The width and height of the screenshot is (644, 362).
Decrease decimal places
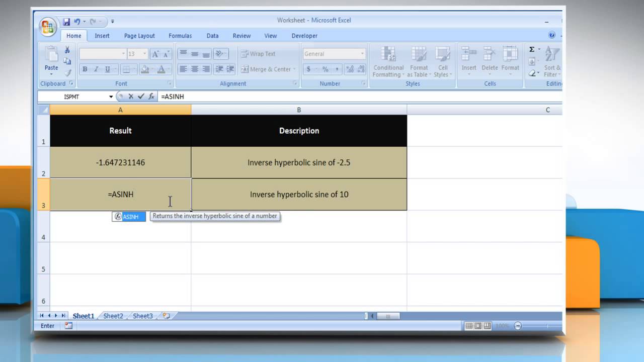coord(360,69)
